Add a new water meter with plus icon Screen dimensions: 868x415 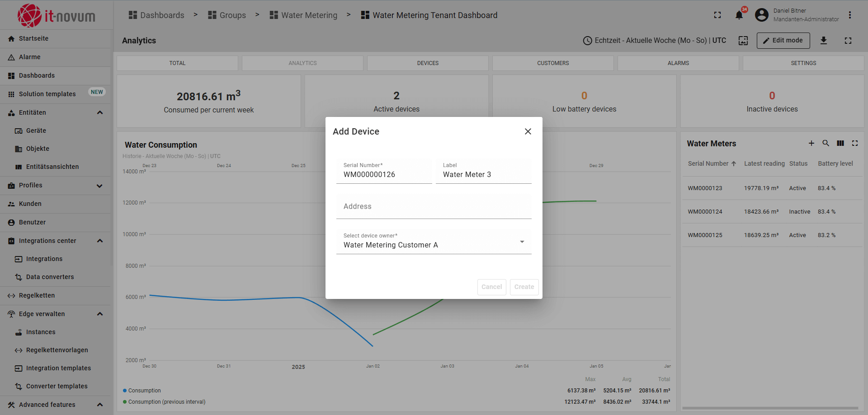811,143
